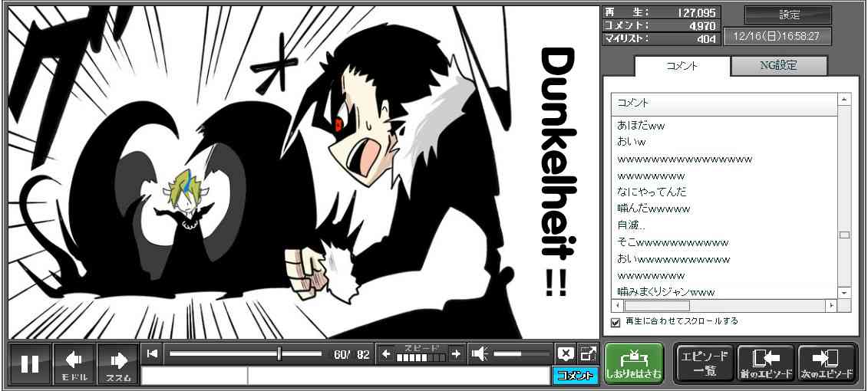Open the 設定 settings button

(x=788, y=15)
